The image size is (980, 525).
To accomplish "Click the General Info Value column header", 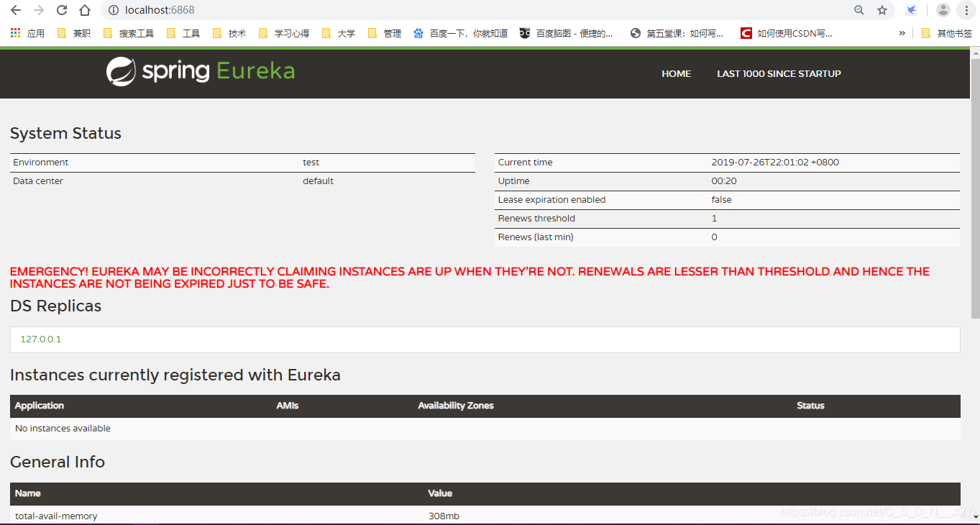I will coord(440,493).
